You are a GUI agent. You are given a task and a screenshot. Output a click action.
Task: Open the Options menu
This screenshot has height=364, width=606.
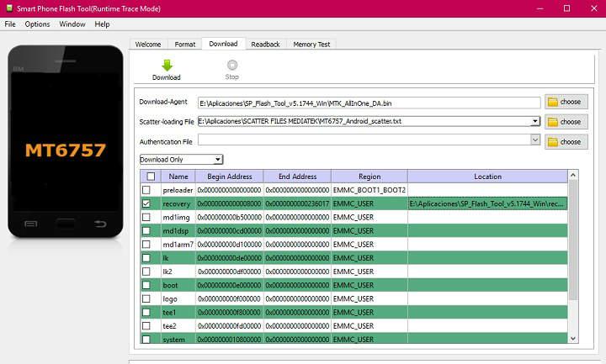pyautogui.click(x=38, y=24)
